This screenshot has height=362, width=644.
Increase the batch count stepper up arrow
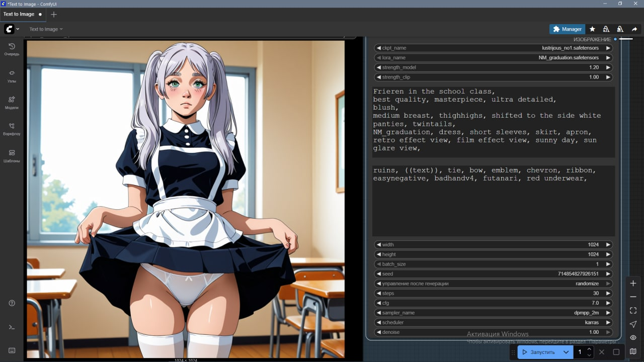click(589, 349)
